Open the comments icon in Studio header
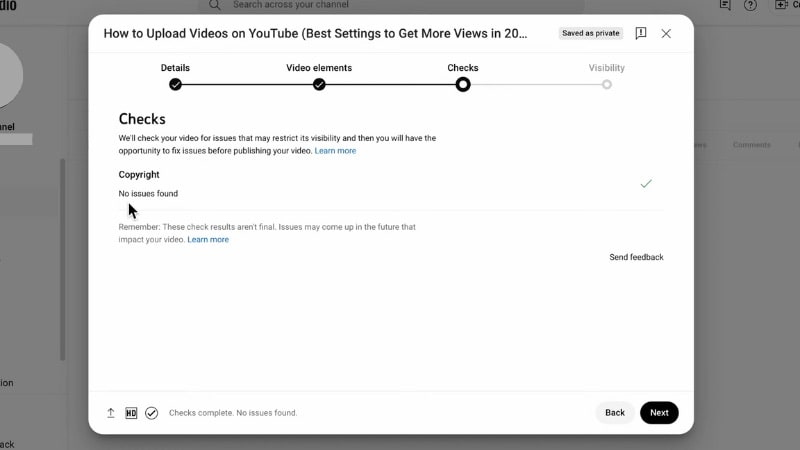This screenshot has width=800, height=450. click(725, 5)
